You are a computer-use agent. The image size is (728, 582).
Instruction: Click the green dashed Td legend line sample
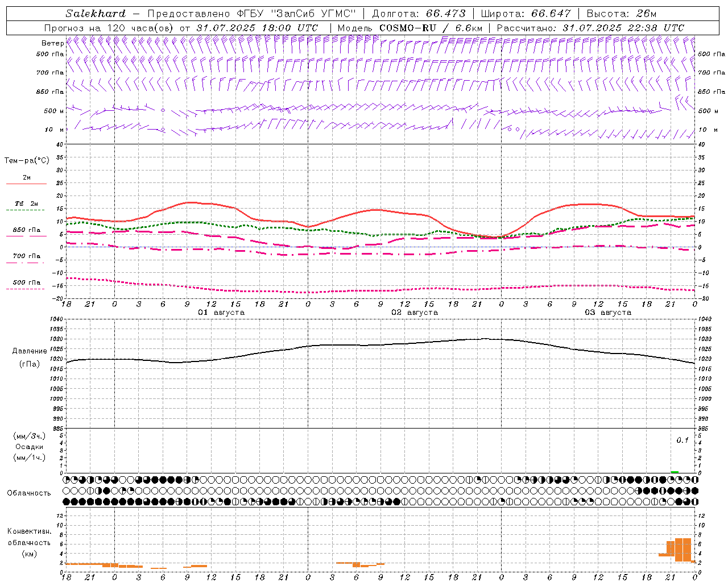(x=25, y=210)
